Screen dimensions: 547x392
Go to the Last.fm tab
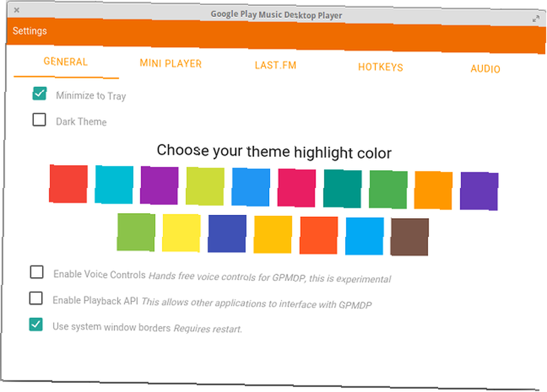pyautogui.click(x=276, y=65)
